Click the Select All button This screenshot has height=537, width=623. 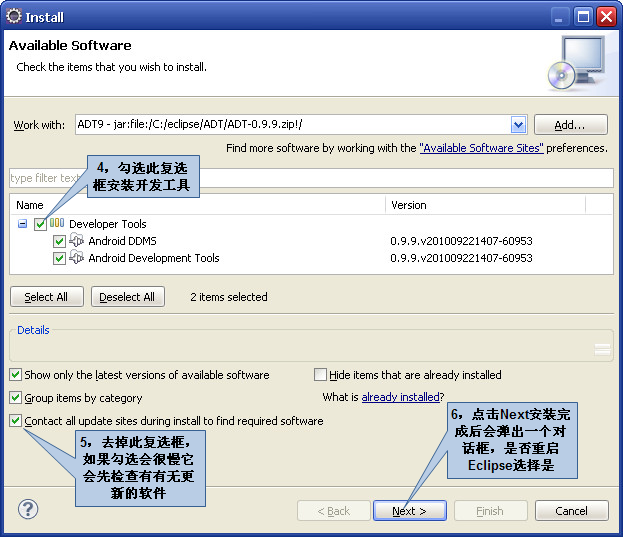(47, 297)
